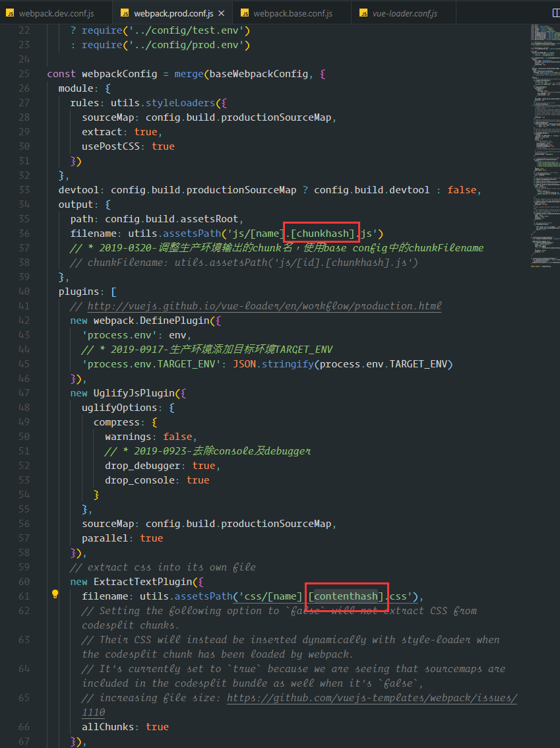Click the lightbulb code action icon
Image resolution: width=560 pixels, height=748 pixels.
[x=55, y=595]
